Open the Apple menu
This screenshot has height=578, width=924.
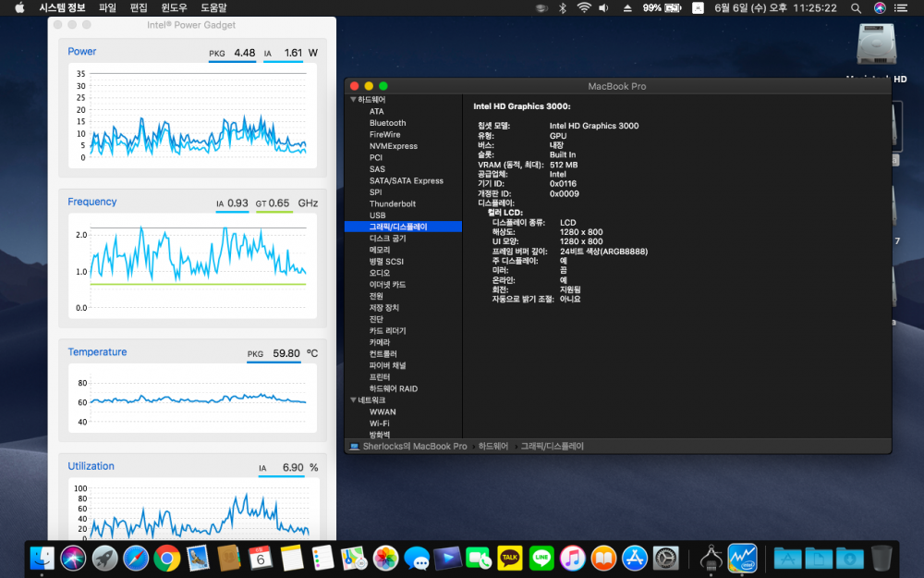click(19, 7)
